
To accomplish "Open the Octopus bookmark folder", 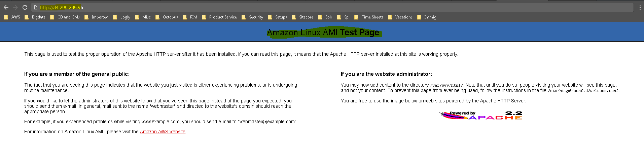I will pyautogui.click(x=167, y=17).
